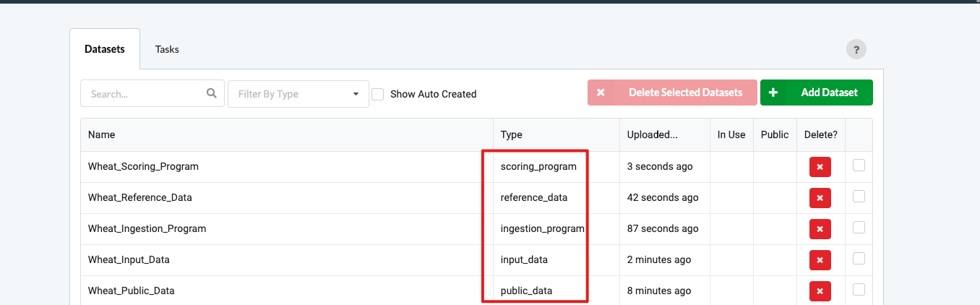This screenshot has width=980, height=305.
Task: Click the Add Dataset button
Action: [816, 93]
